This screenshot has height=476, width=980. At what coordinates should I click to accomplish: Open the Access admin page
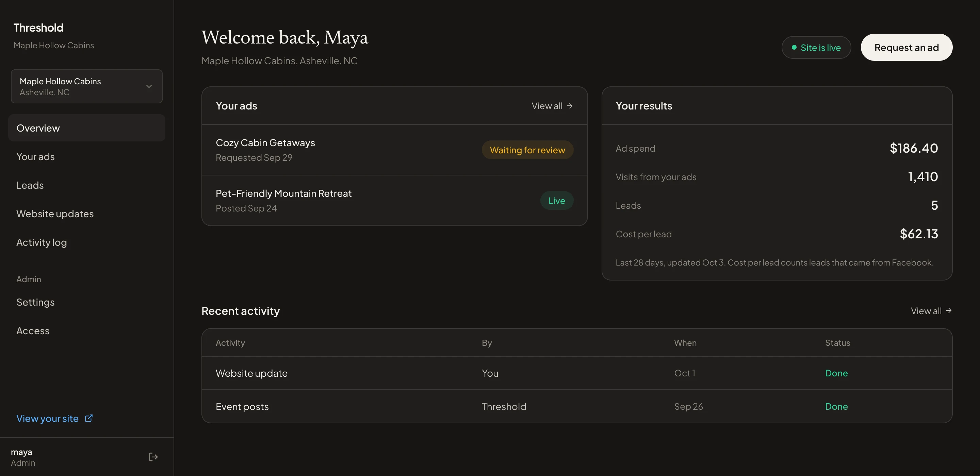pos(87,331)
